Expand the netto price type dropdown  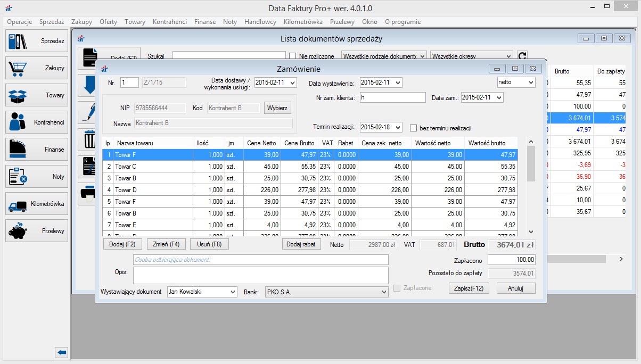pos(531,82)
